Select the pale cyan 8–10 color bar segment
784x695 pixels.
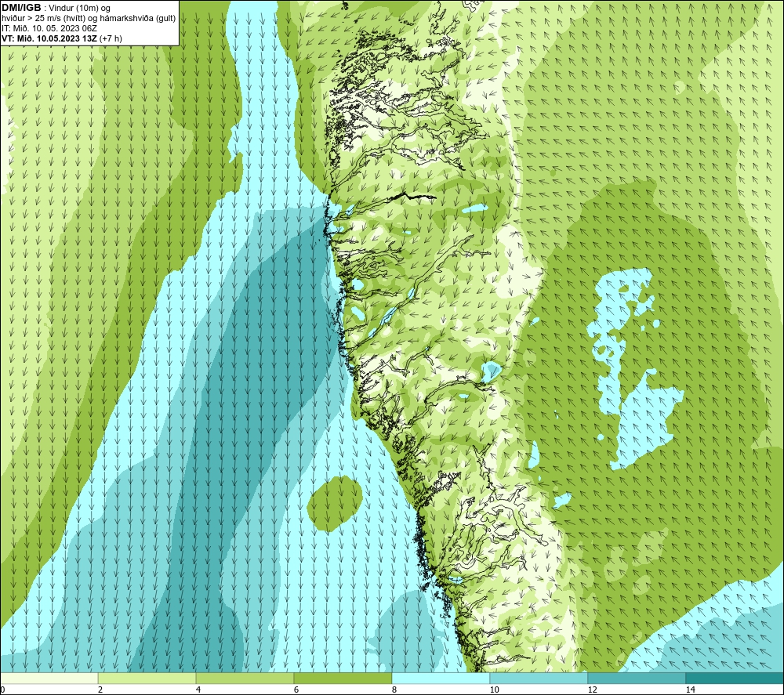point(441,679)
